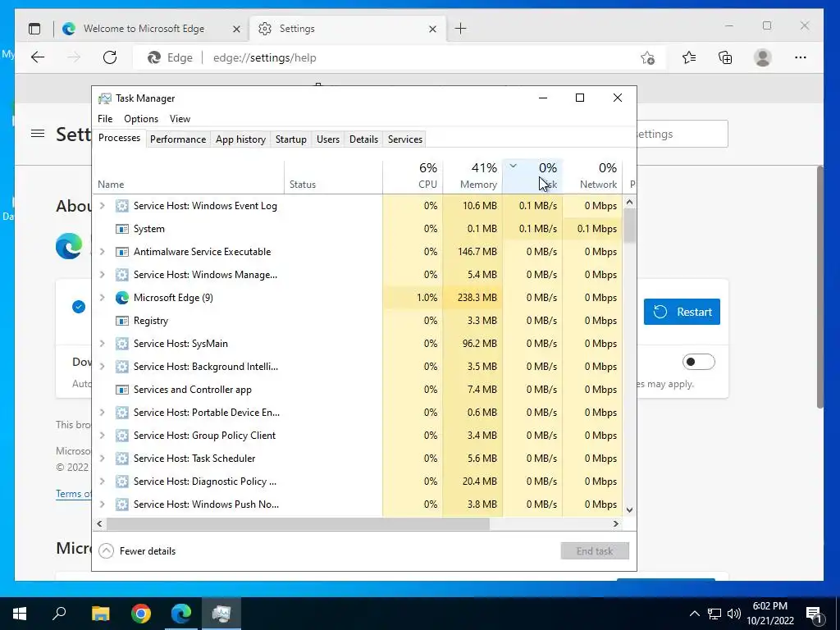Expand Service Host: Windows Event Log
The image size is (840, 630).
pos(103,206)
